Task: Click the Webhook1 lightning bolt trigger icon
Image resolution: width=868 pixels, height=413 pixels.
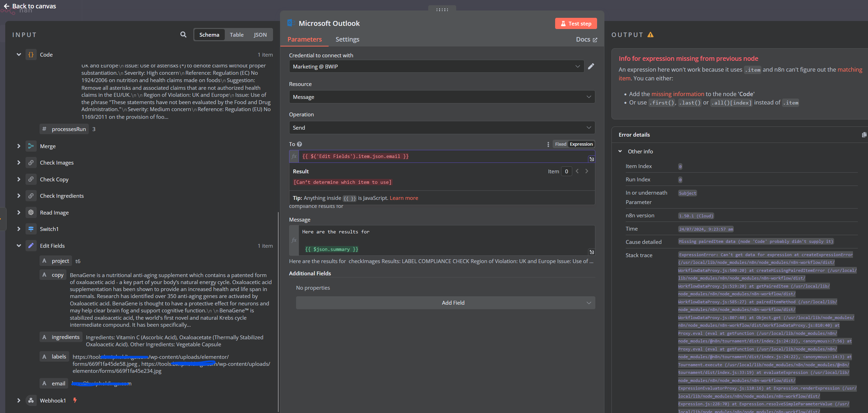Action: click(x=75, y=400)
